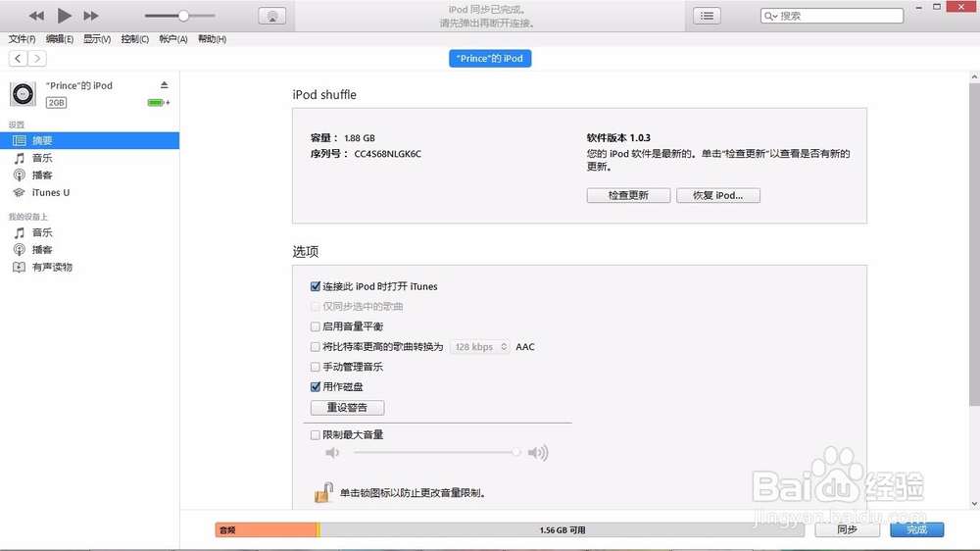Open 有声读物 audiobooks in the sidebar
Viewport: 980px width, 551px height.
[x=89, y=267]
